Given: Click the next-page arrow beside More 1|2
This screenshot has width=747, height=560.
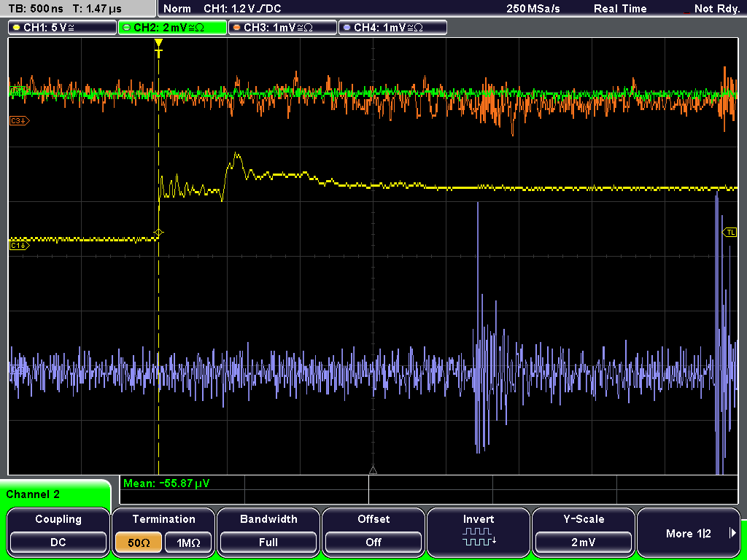Looking at the screenshot, I should 732,533.
